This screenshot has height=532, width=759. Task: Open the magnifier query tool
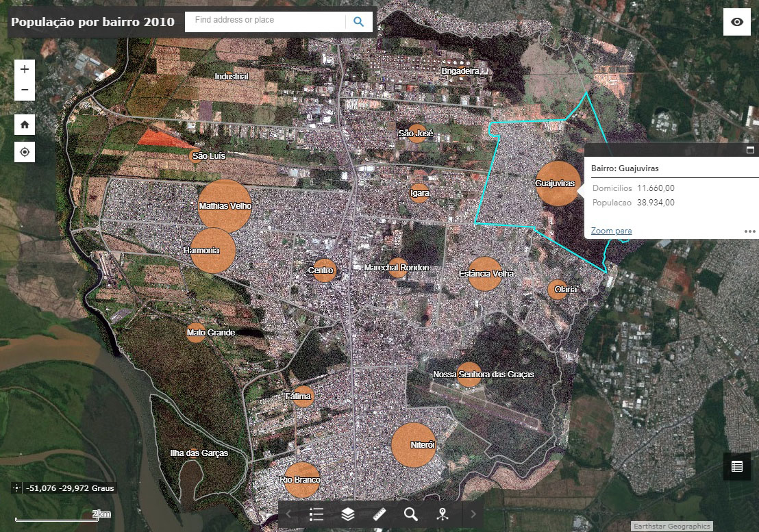411,514
